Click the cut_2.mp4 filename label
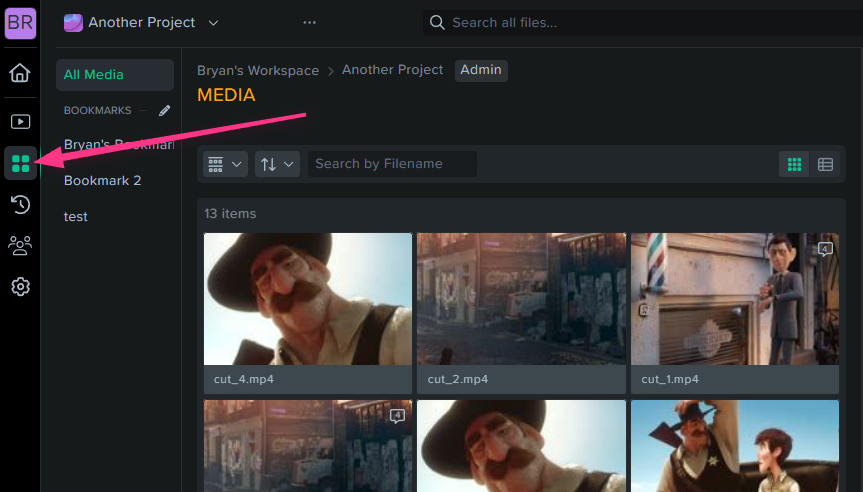 [x=458, y=379]
